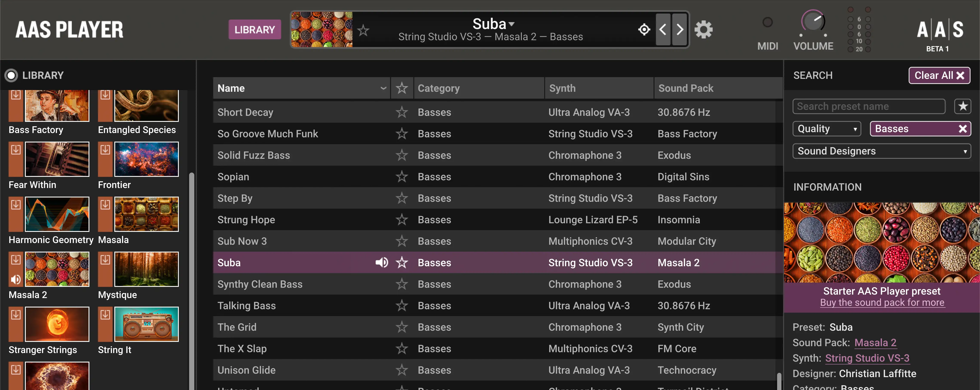Download the Mystique sound pack

coord(105,260)
